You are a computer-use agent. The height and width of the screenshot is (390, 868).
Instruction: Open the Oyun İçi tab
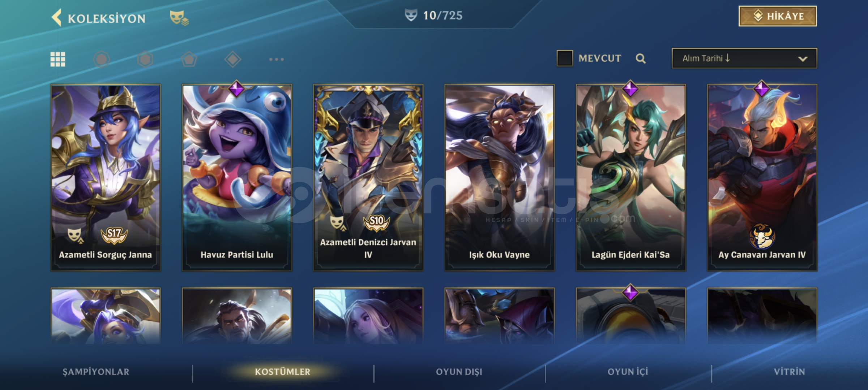[x=628, y=372]
